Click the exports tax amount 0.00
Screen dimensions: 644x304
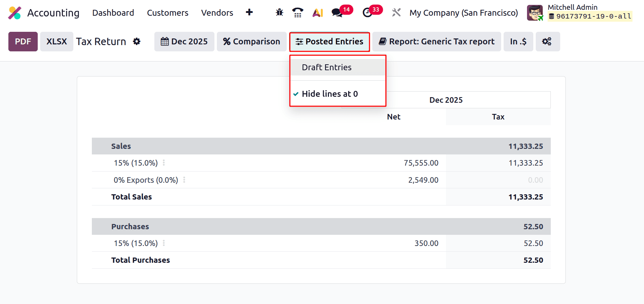535,180
